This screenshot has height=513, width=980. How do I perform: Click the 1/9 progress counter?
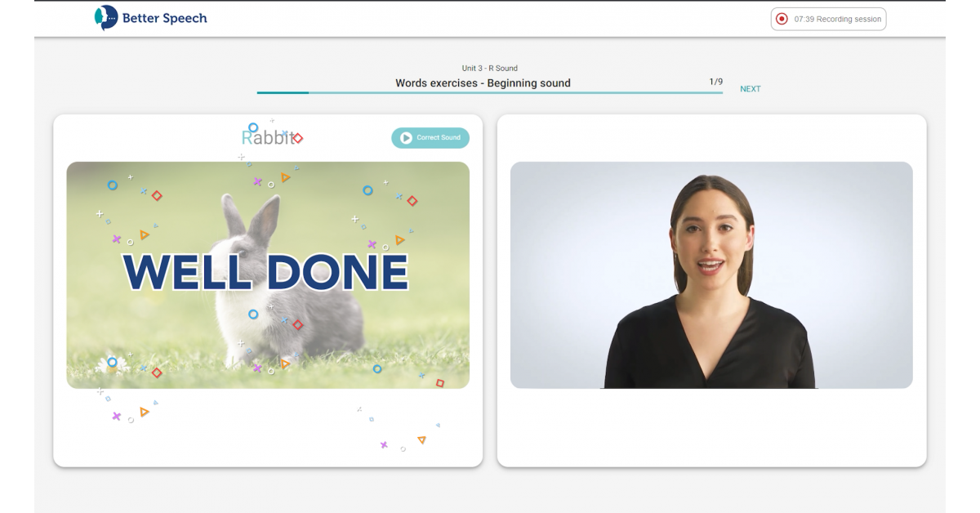coord(715,82)
